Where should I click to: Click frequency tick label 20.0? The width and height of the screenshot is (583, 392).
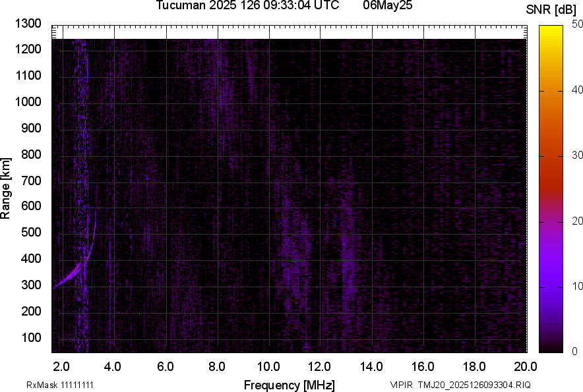coord(526,367)
